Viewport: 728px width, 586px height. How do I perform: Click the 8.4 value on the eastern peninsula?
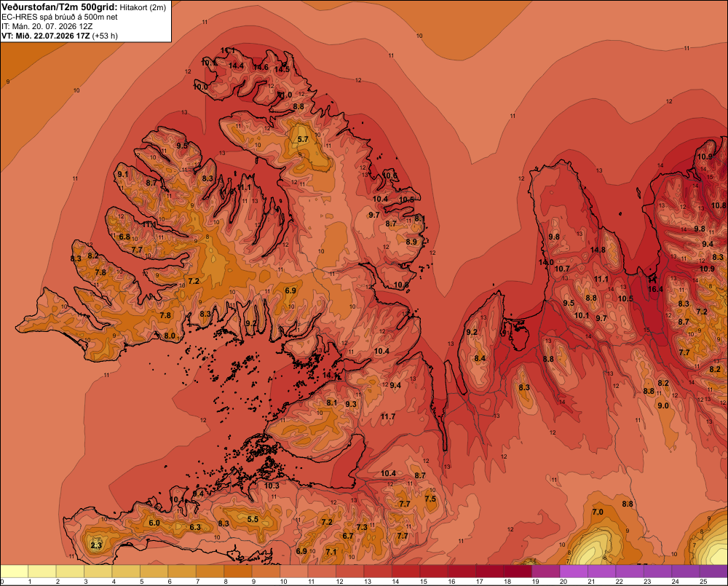click(x=480, y=358)
